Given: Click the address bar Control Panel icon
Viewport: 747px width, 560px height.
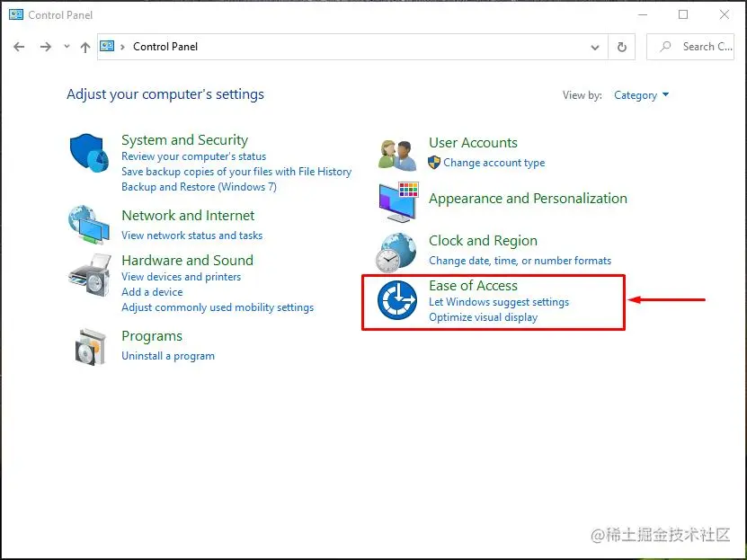Looking at the screenshot, I should click(x=107, y=46).
